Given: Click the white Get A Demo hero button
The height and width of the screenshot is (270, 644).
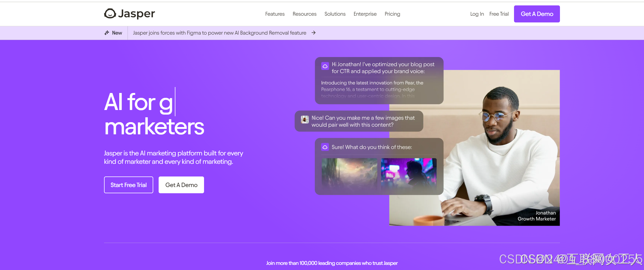Looking at the screenshot, I should coord(181,185).
